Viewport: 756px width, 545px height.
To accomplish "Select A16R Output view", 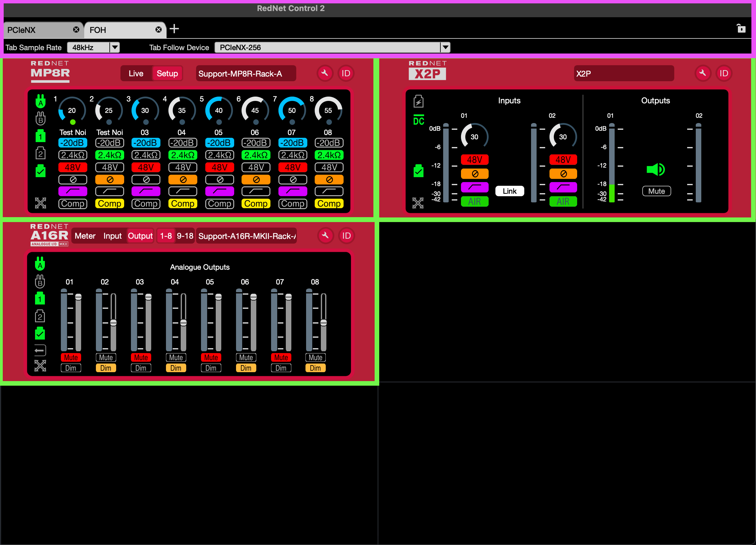I will 140,236.
